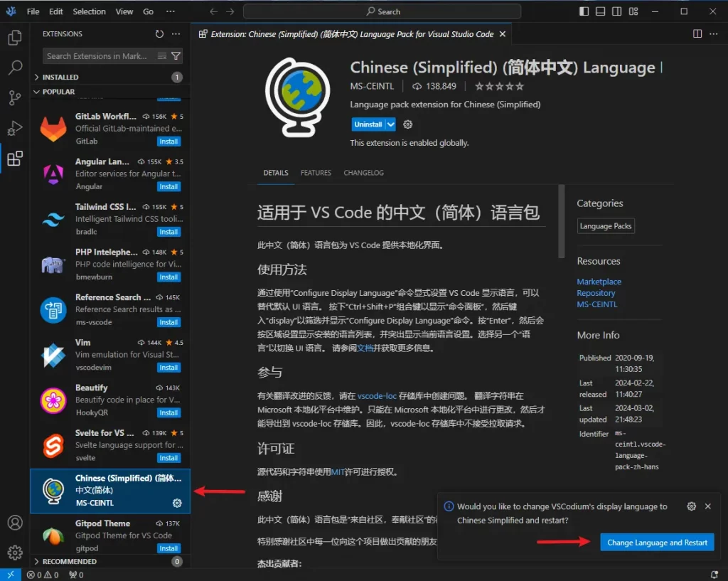Install the Beautify extension
728x581 pixels.
point(168,413)
